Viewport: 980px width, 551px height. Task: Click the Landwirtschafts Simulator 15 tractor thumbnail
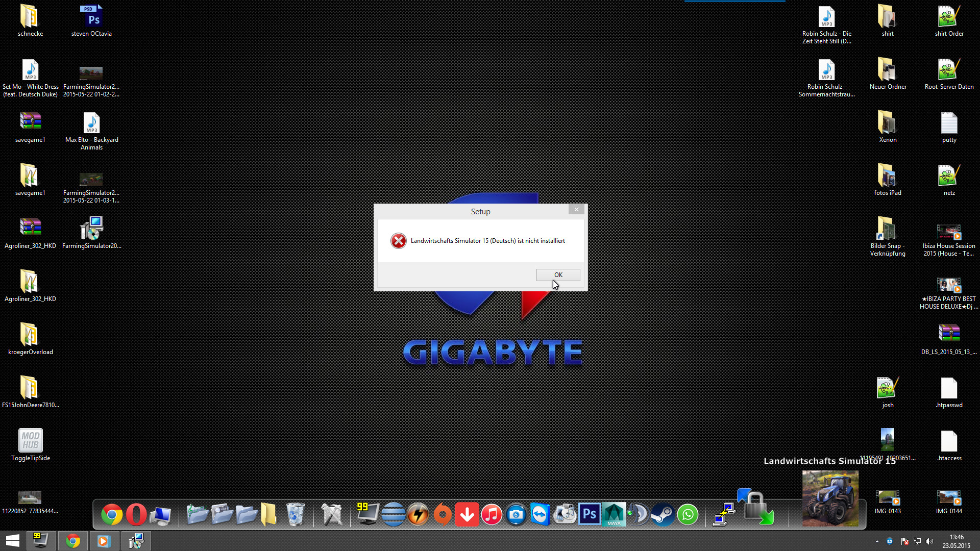click(830, 498)
